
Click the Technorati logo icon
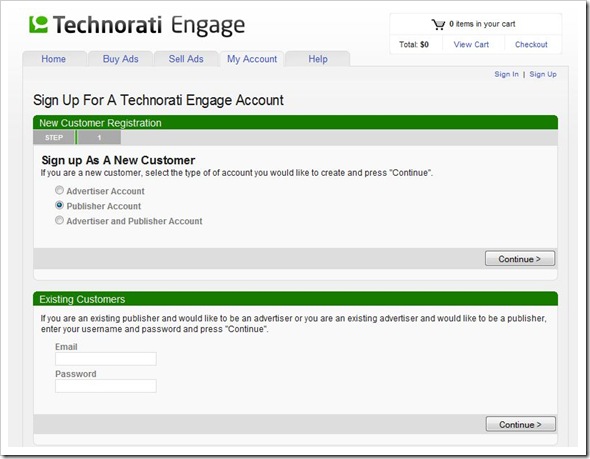[38, 24]
